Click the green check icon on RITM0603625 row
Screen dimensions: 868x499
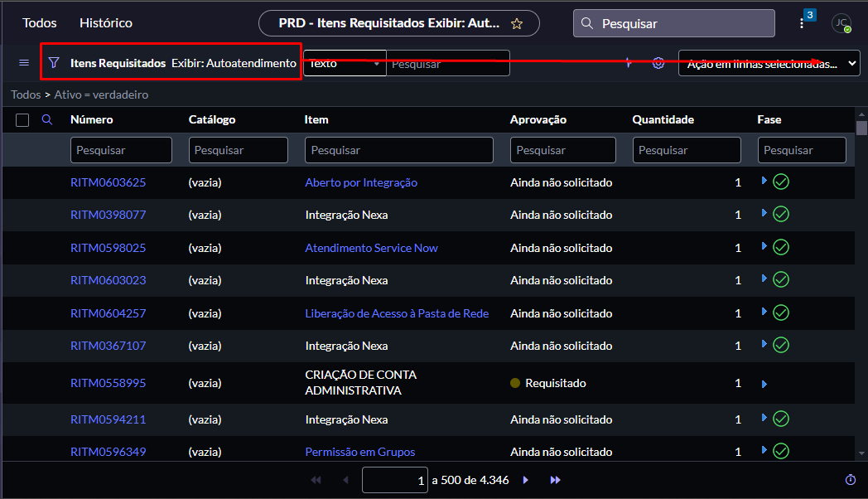pos(779,182)
